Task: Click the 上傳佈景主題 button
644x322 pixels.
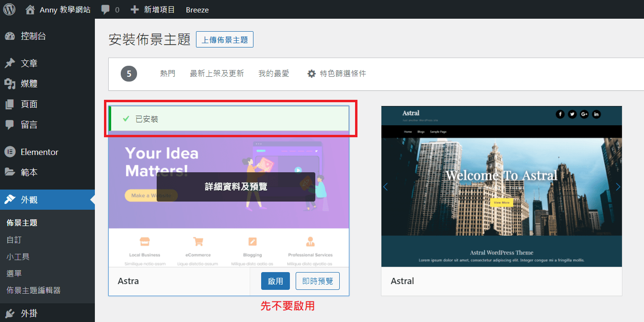Action: point(225,39)
